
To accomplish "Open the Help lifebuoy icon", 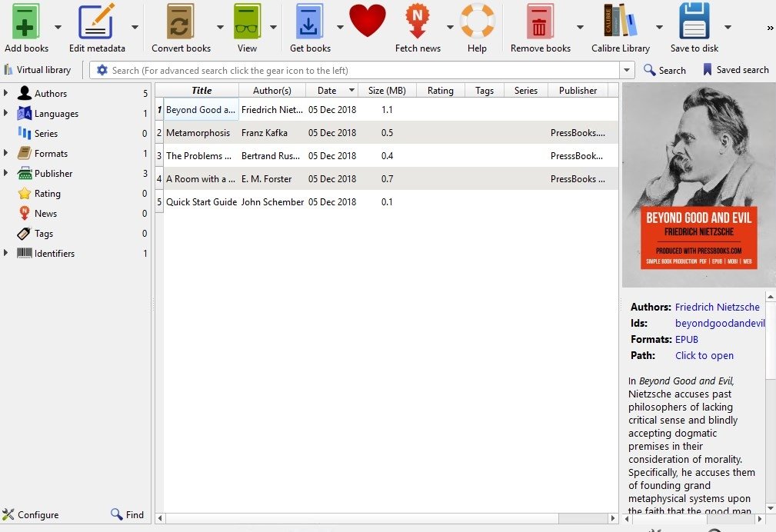I will (477, 22).
